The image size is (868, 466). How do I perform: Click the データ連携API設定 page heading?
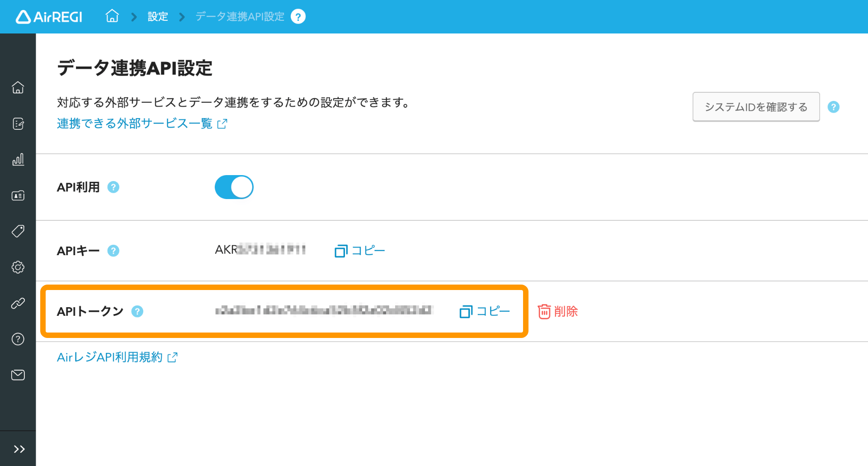(x=135, y=68)
